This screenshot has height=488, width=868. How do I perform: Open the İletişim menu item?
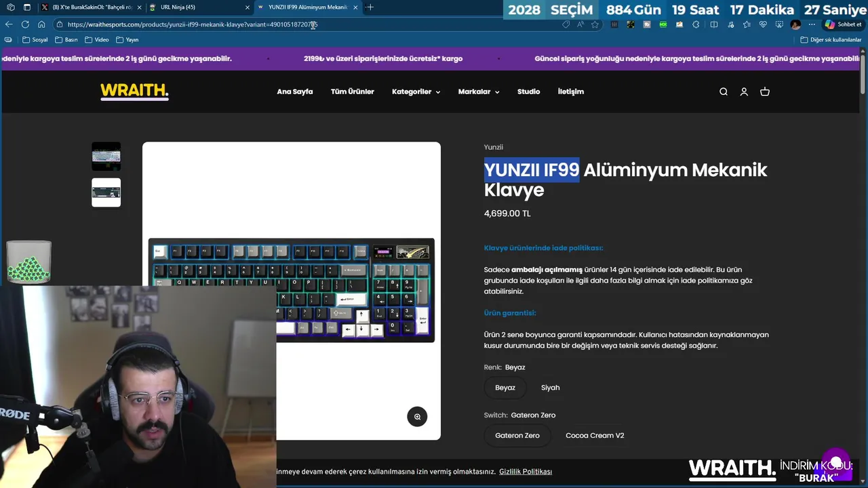point(571,91)
